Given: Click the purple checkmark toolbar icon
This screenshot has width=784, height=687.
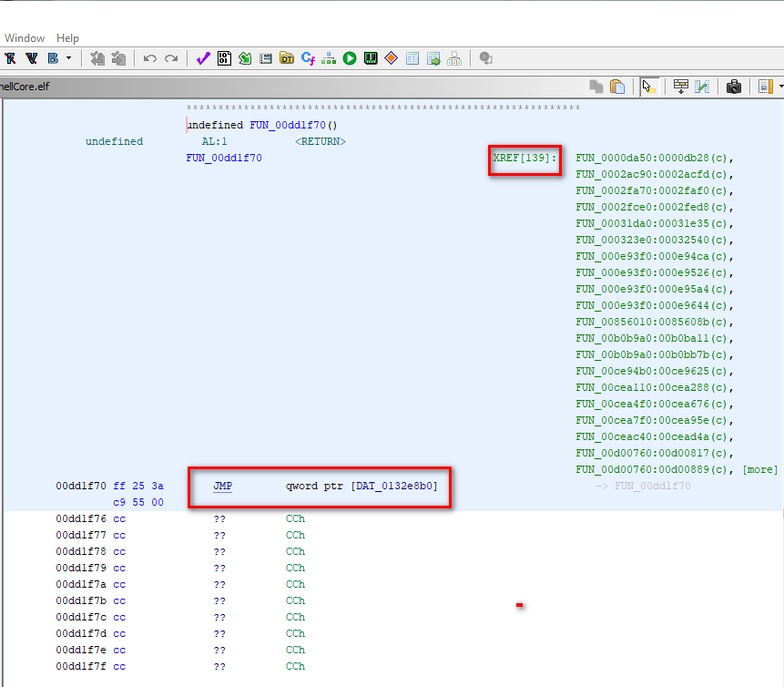Looking at the screenshot, I should click(x=203, y=58).
